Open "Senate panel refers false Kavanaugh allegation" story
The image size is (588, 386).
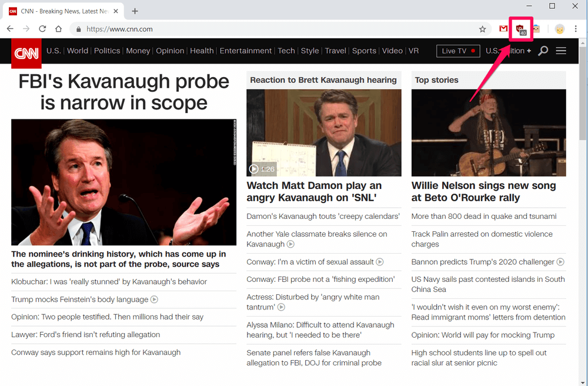314,358
